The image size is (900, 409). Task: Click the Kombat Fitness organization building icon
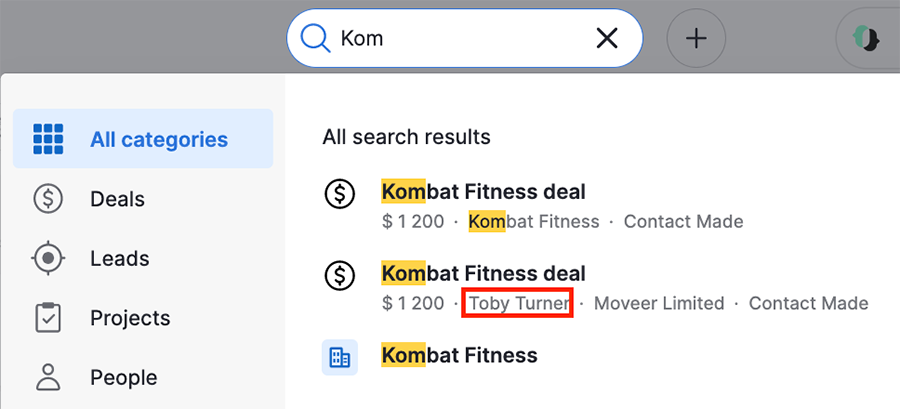pyautogui.click(x=340, y=357)
